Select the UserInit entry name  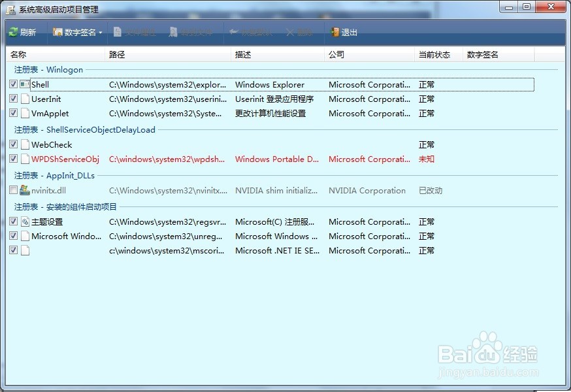click(46, 99)
